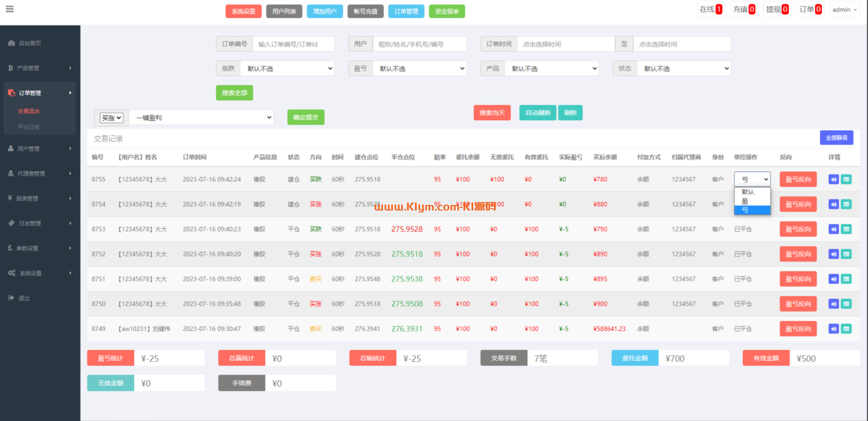Choose 盈 in the open 单控操作 list

[745, 201]
